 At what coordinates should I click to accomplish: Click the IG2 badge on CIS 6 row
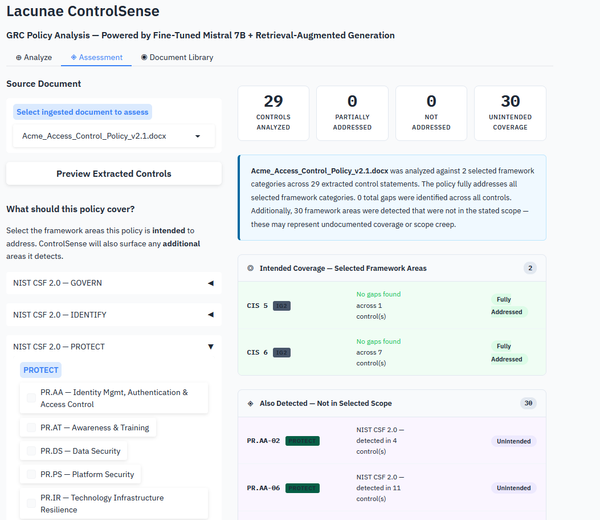click(282, 352)
